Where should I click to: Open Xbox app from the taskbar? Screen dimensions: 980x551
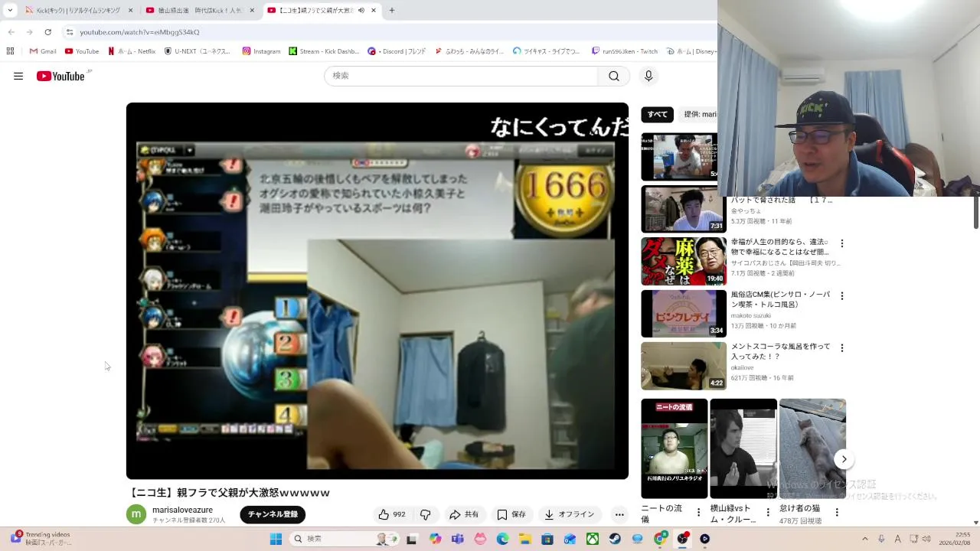click(x=593, y=539)
